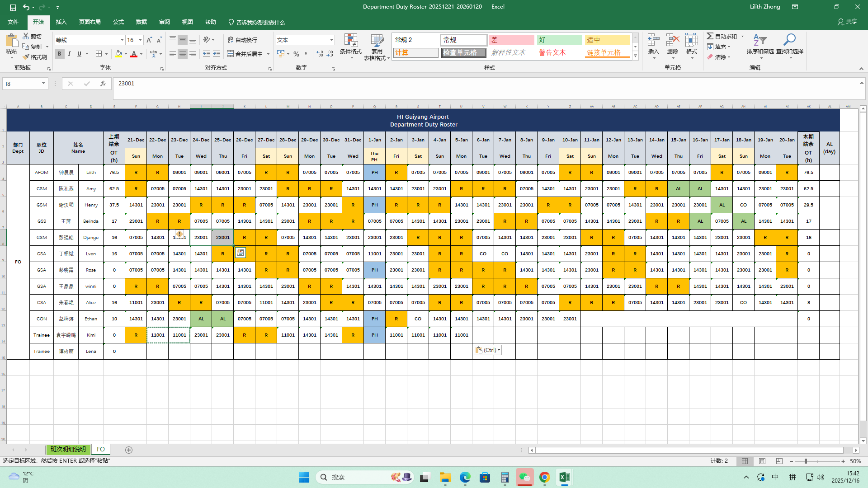Expand the number format combo box
This screenshot has height=488, width=868.
pos(331,40)
